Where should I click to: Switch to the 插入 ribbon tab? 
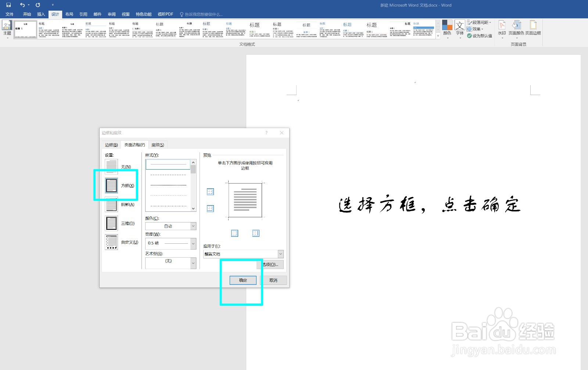click(x=40, y=14)
